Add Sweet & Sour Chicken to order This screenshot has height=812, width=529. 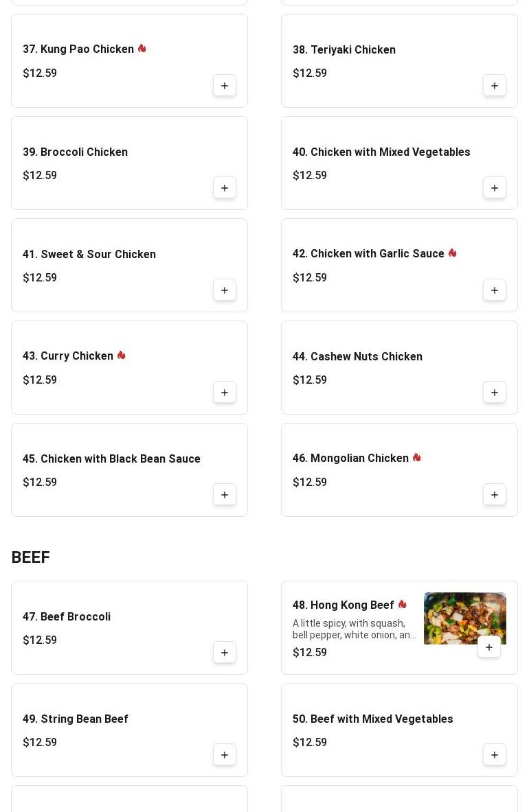pos(225,290)
